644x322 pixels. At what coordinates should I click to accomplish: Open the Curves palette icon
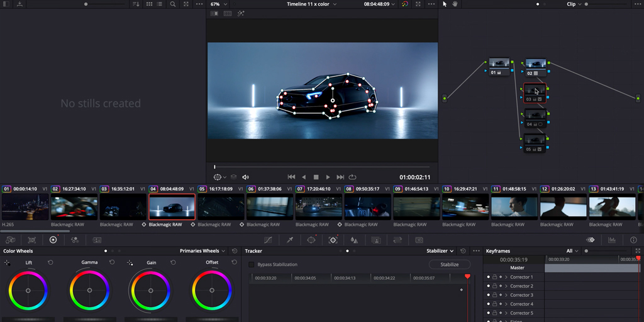pos(269,240)
